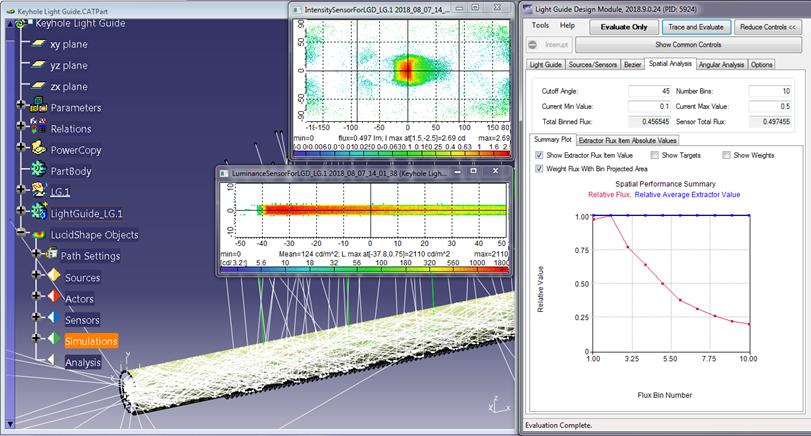Select the xy plane icon in tree
Viewport: 811px width, 436px height.
pos(38,44)
